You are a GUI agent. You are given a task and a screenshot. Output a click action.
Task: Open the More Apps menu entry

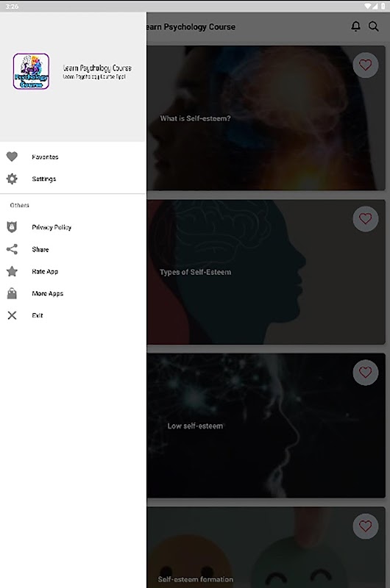pos(73,293)
